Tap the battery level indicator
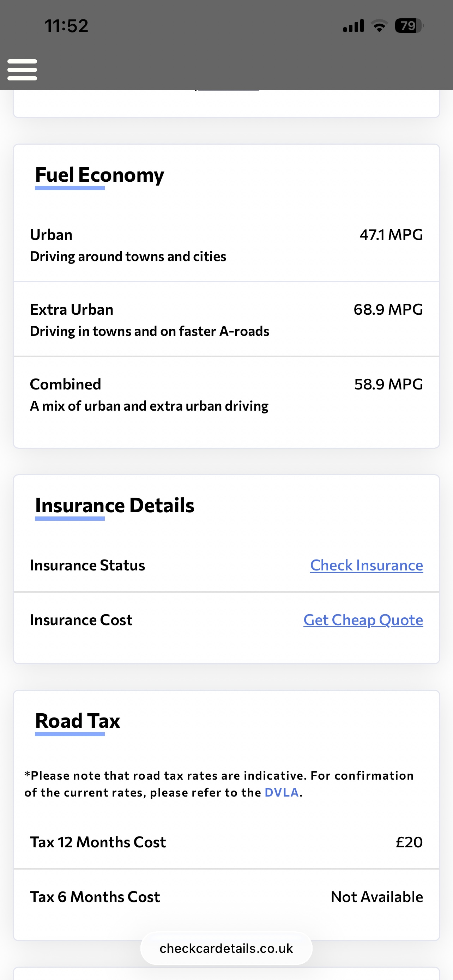The image size is (453, 980). click(x=409, y=26)
